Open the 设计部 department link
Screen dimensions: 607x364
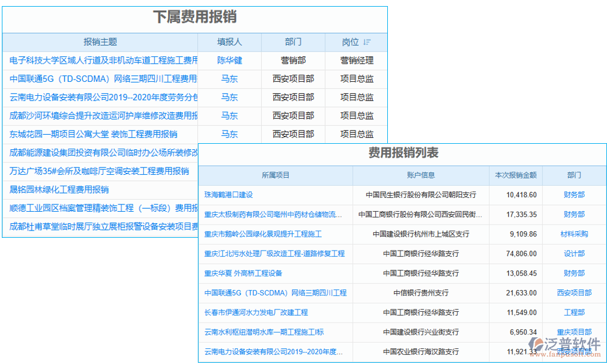point(574,254)
